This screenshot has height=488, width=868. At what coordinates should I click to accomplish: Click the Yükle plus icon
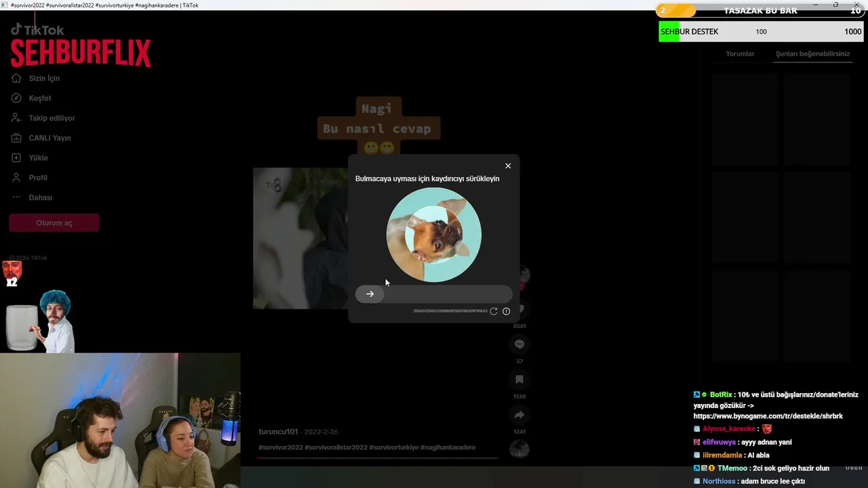(16, 158)
